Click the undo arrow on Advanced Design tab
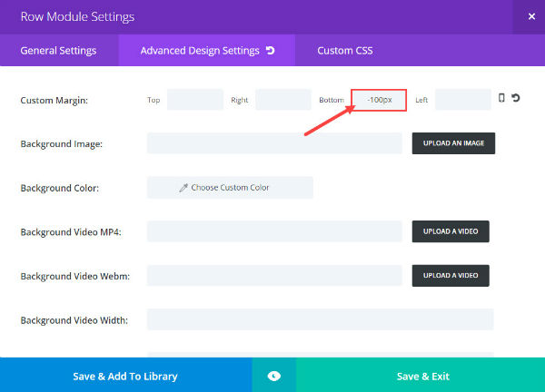This screenshot has height=392, width=545. coord(271,51)
